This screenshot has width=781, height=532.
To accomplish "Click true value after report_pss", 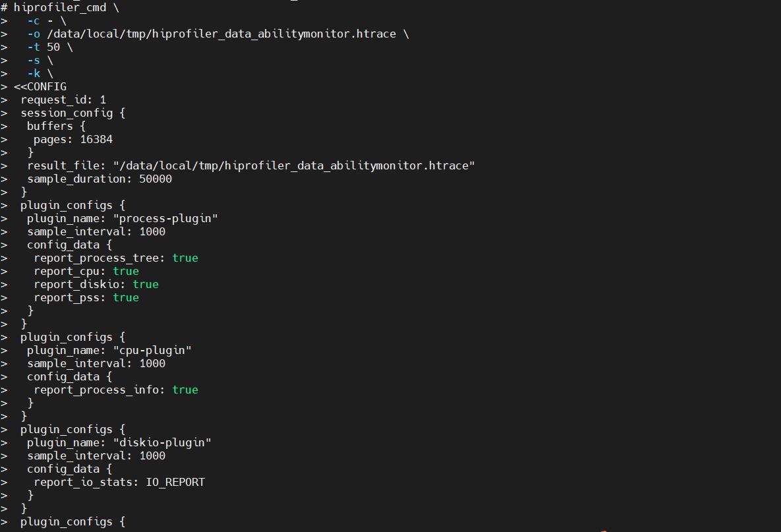I will 126,298.
